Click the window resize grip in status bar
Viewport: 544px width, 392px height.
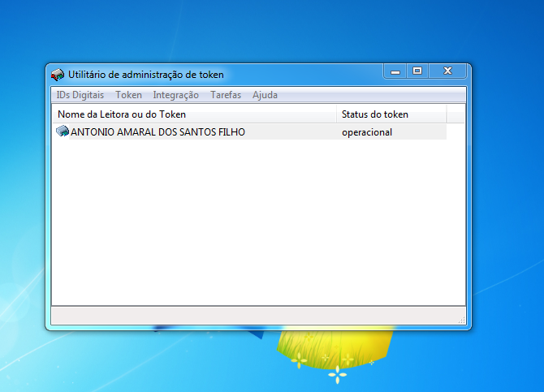point(461,321)
